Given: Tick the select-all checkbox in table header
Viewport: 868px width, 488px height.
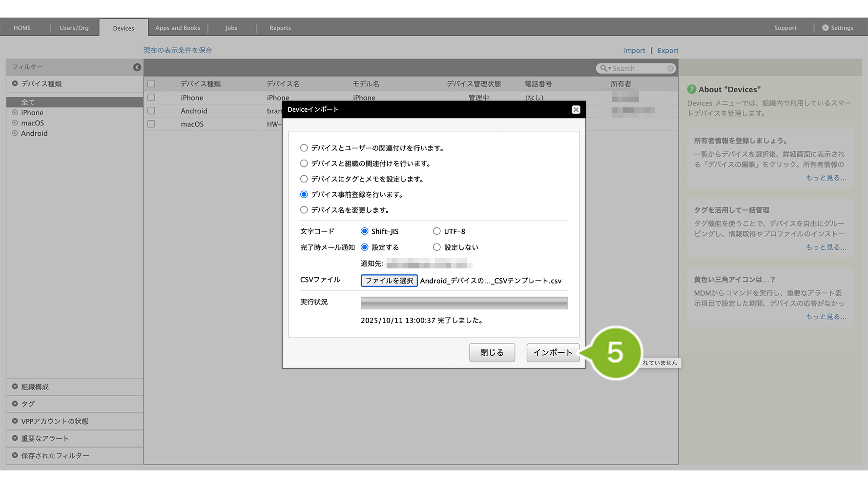Looking at the screenshot, I should coord(151,84).
